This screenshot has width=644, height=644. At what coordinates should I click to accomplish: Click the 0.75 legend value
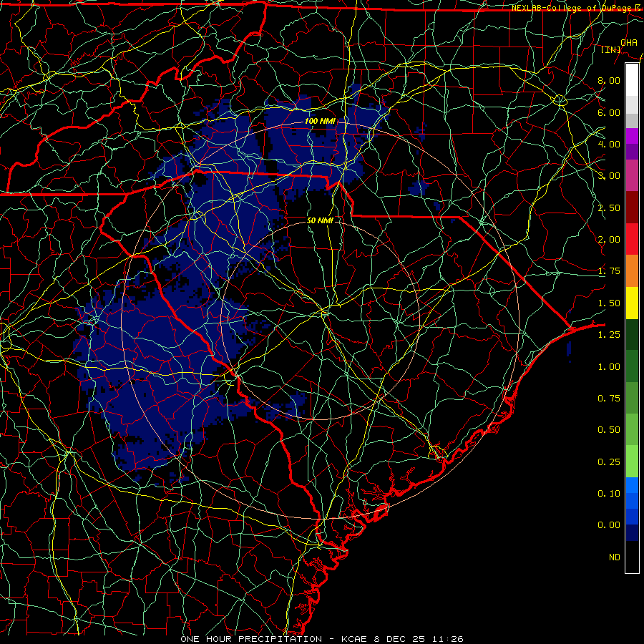coord(609,399)
